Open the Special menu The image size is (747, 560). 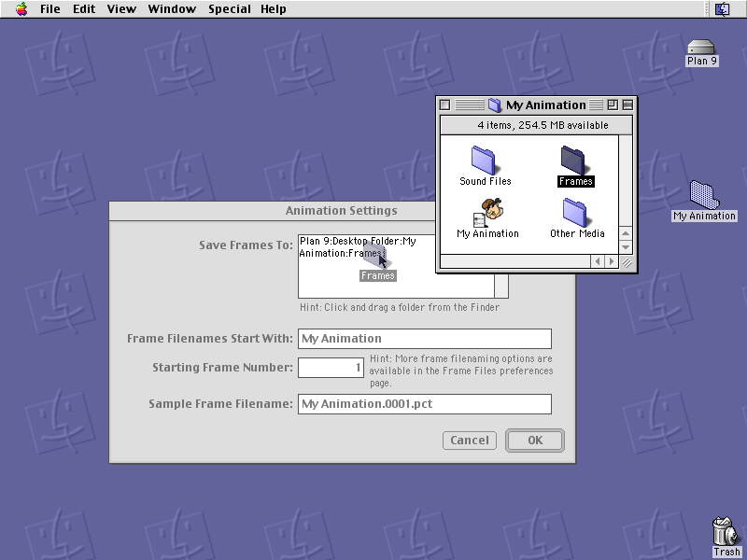click(229, 8)
